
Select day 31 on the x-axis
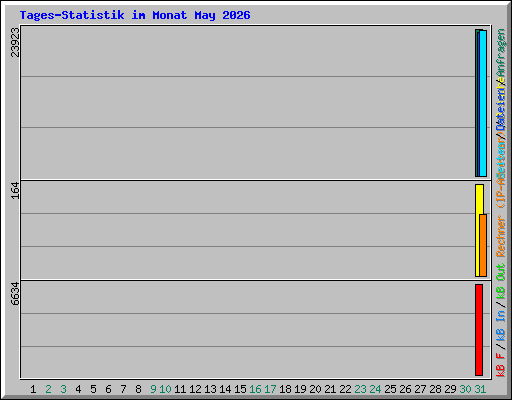click(480, 389)
